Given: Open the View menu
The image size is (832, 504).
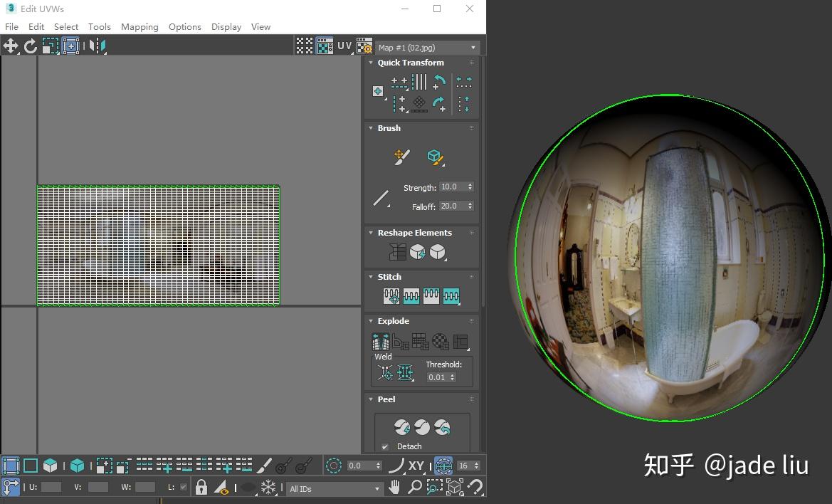Looking at the screenshot, I should click(260, 26).
